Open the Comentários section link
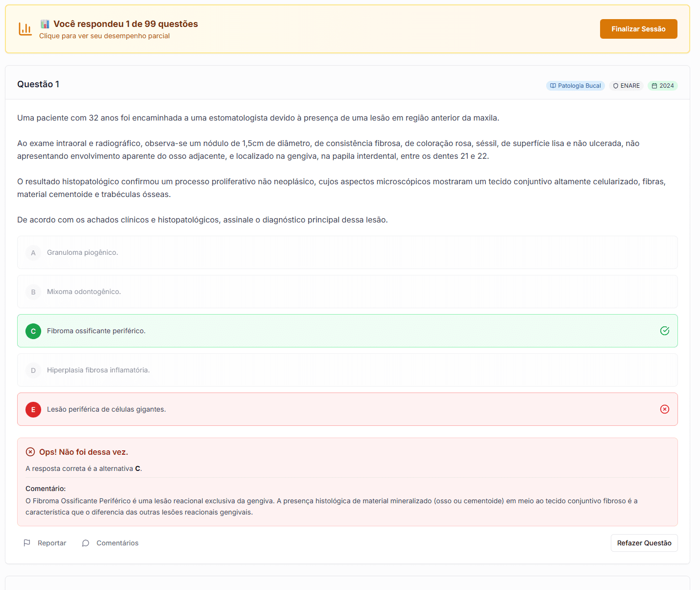Image resolution: width=700 pixels, height=590 pixels. 117,543
